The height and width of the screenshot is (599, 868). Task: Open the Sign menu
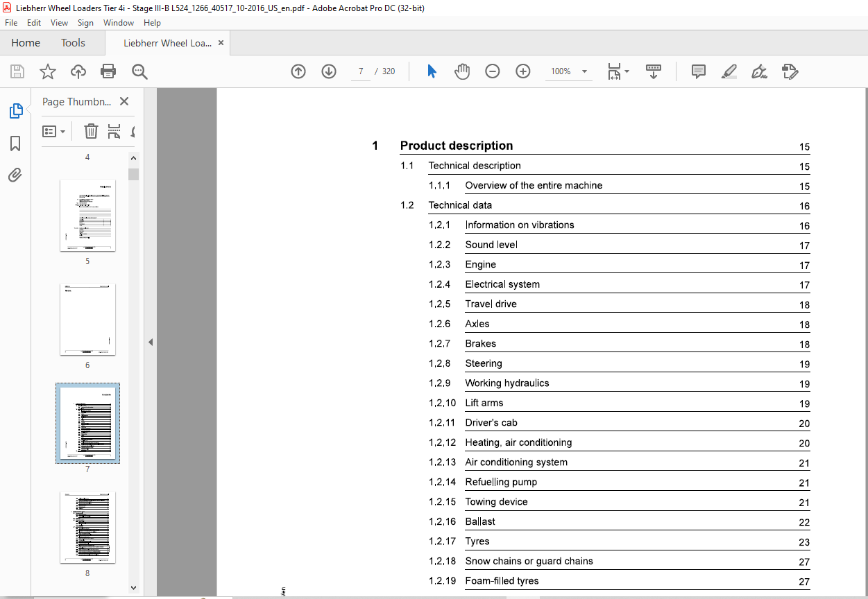click(86, 23)
